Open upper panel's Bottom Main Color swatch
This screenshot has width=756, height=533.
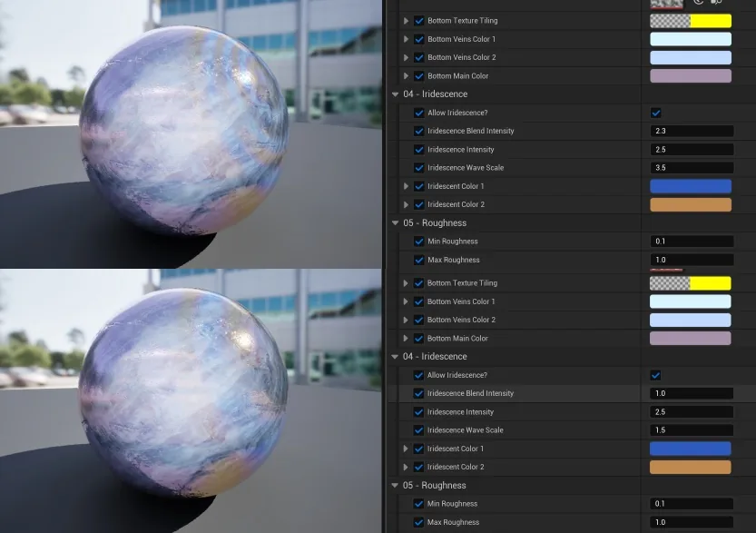(x=691, y=75)
